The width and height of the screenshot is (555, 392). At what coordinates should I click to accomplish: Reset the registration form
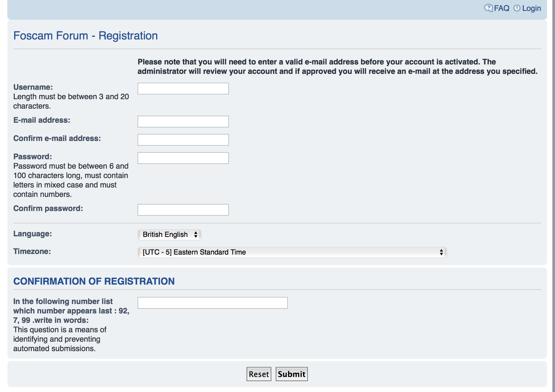[259, 374]
